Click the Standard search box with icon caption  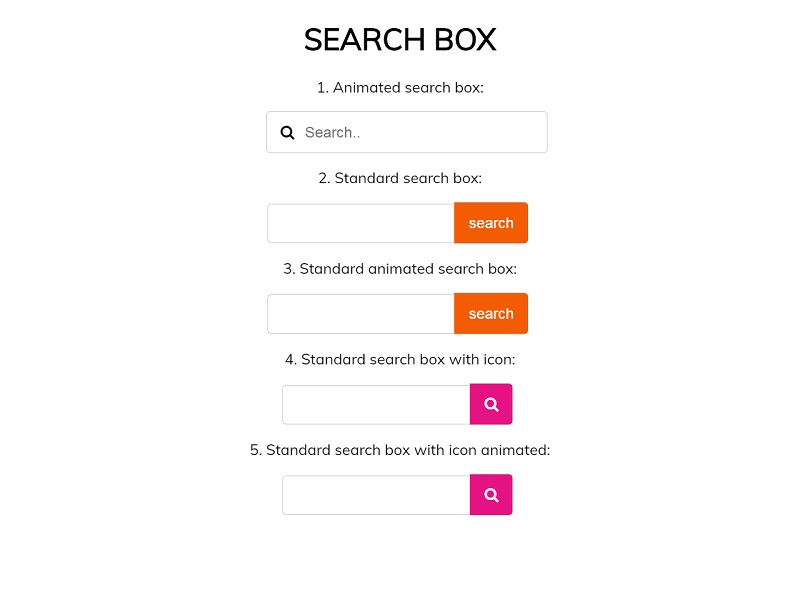400,359
